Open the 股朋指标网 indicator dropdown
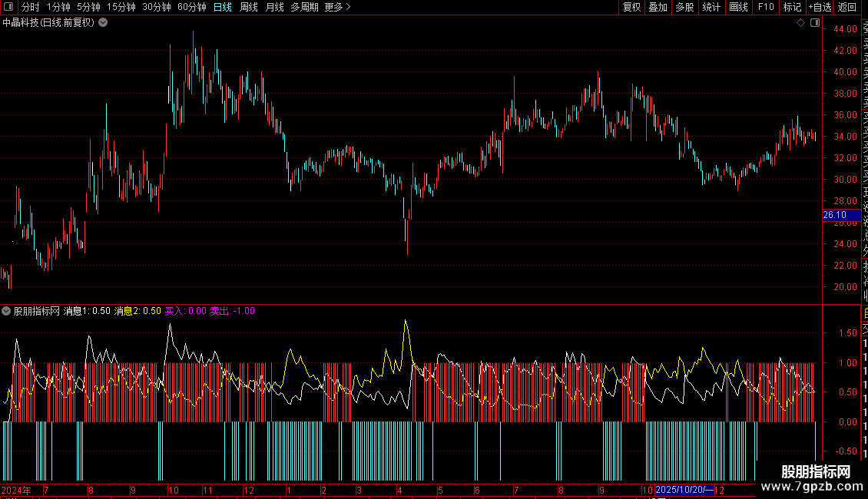The width and height of the screenshot is (868, 499). (x=6, y=311)
